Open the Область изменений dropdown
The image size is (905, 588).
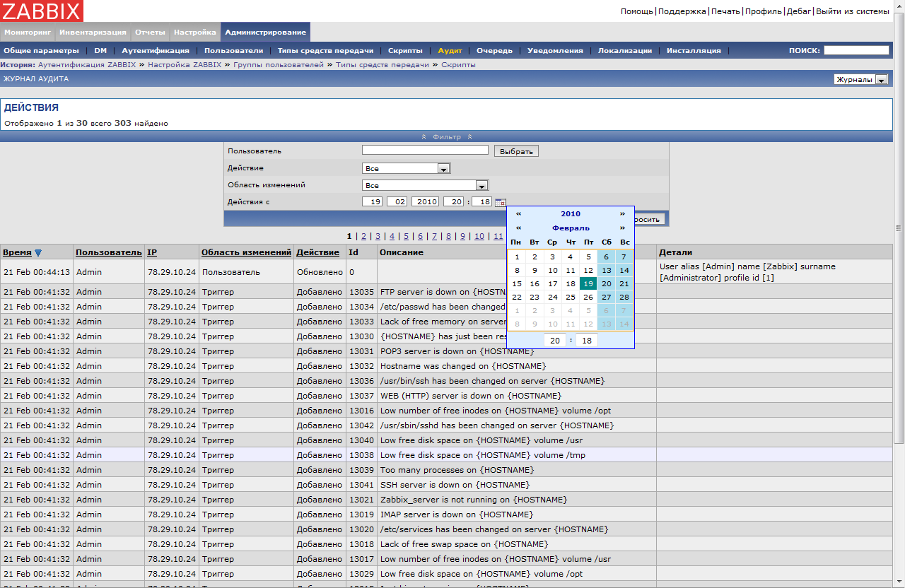point(426,185)
